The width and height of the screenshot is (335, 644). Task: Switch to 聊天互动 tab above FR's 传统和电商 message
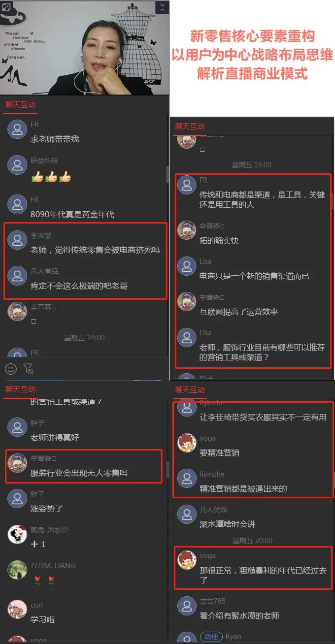tap(190, 126)
